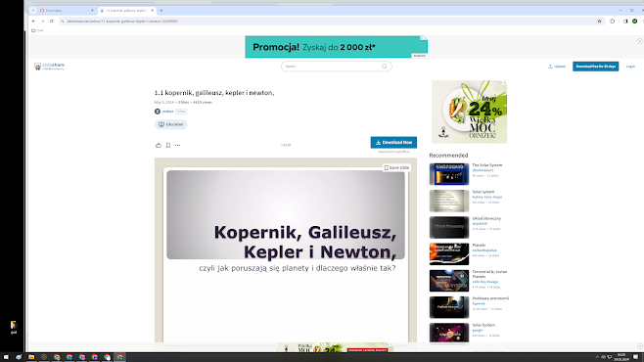Viewport: 644px width, 362px height.
Task: Go forward with the browser forward arrow
Action: click(x=42, y=21)
